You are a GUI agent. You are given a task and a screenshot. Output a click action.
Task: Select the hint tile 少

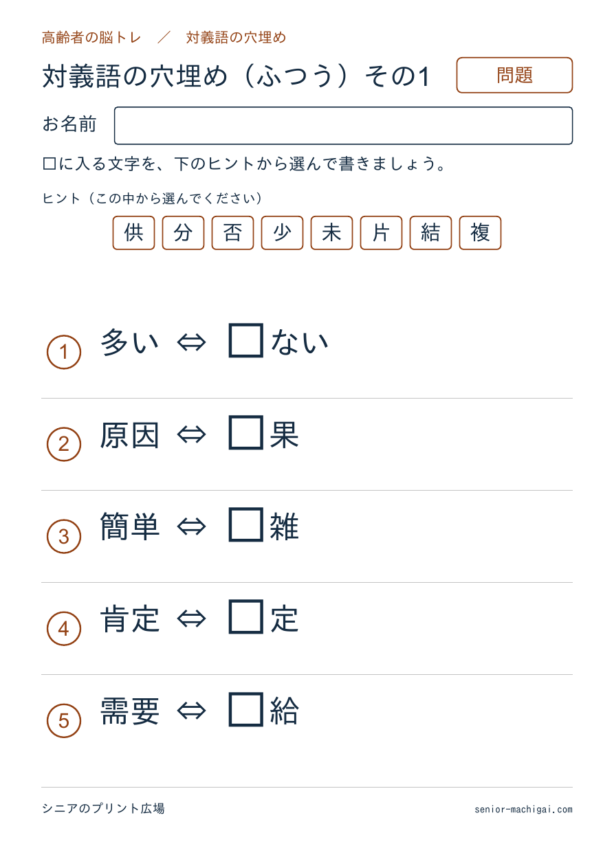282,233
